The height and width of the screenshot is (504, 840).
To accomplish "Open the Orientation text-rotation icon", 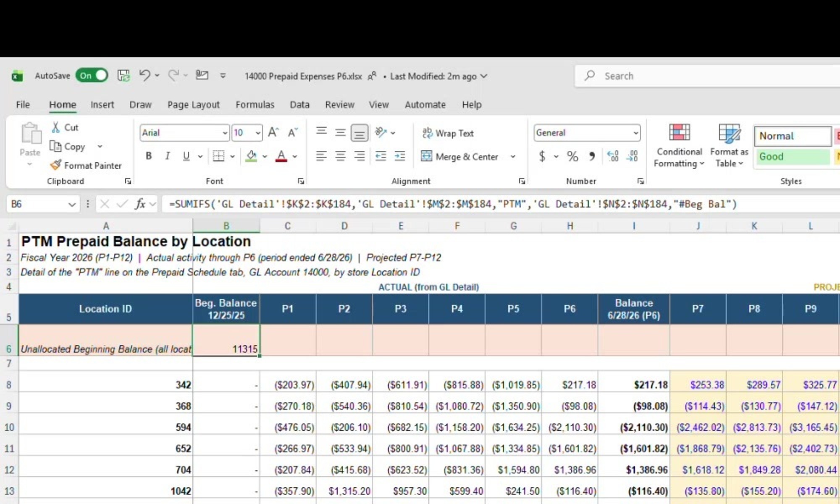I will click(x=381, y=132).
